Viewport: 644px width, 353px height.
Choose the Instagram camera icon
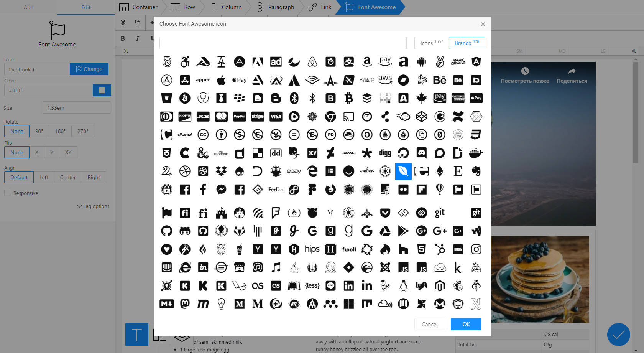point(476,249)
